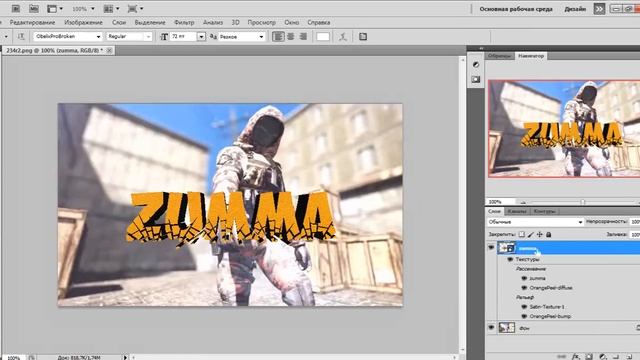Switch to the Образцы swatches tab
Image resolution: width=640 pixels, height=360 pixels.
click(500, 56)
